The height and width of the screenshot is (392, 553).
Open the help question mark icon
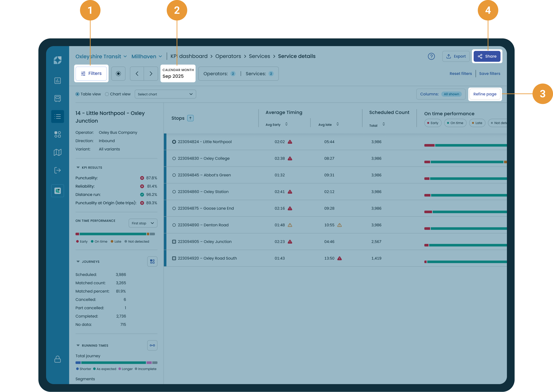pos(431,56)
